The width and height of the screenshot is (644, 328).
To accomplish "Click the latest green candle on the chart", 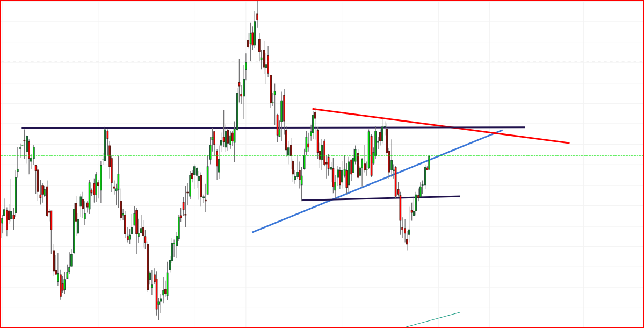I will pos(429,163).
